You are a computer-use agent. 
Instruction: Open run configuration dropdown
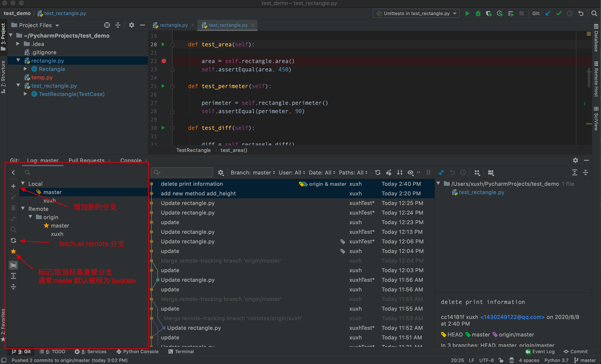tap(416, 13)
